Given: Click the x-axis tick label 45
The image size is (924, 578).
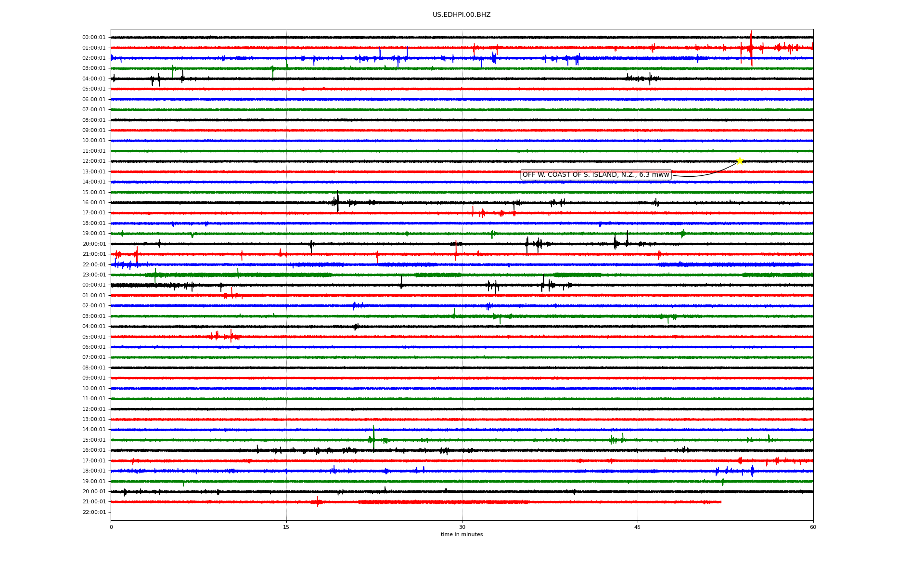Looking at the screenshot, I should click(638, 527).
